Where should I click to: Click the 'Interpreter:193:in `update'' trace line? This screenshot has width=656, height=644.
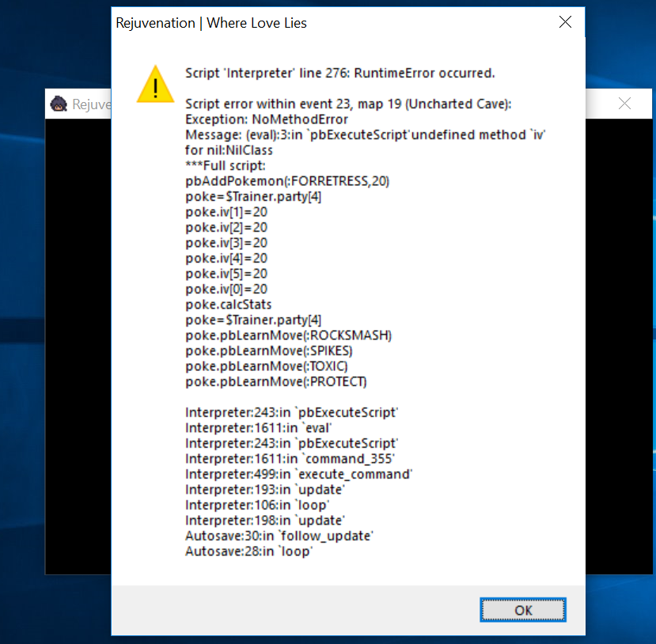[x=265, y=490]
